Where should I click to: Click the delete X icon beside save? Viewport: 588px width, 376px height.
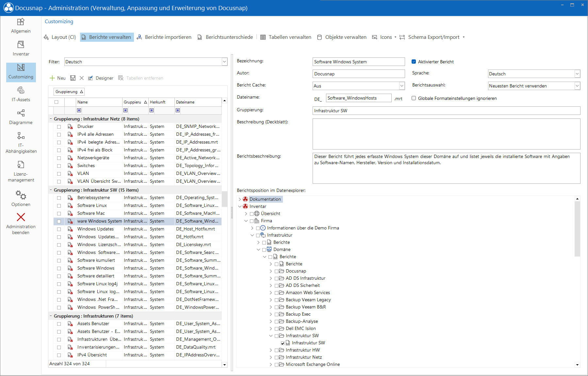click(82, 78)
